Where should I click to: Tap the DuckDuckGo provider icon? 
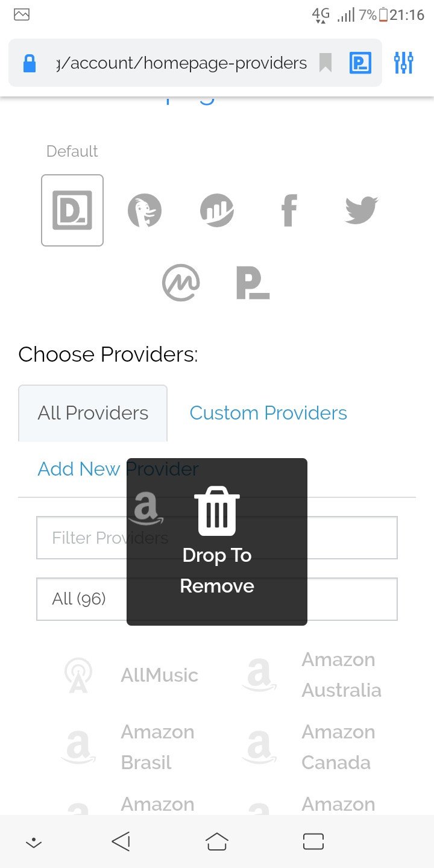[145, 211]
